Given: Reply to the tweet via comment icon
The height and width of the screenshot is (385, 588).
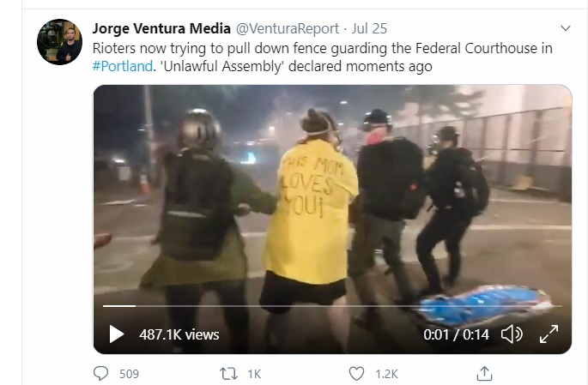Looking at the screenshot, I should (100, 373).
